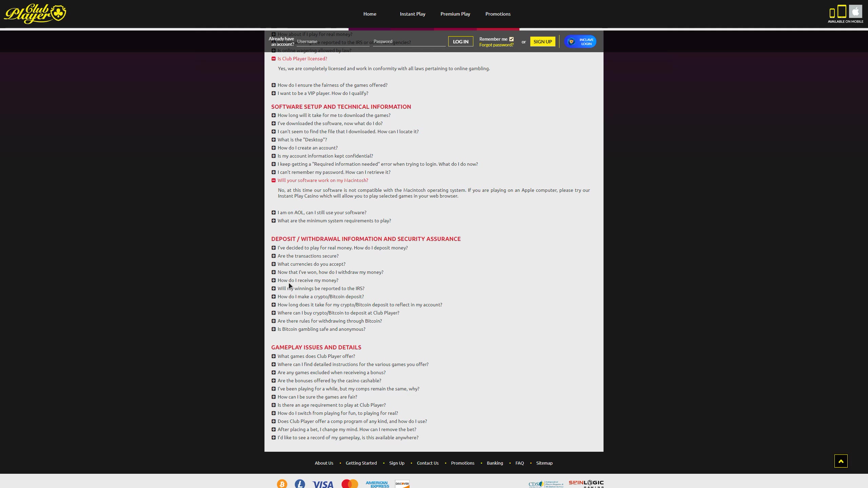Image resolution: width=868 pixels, height=488 pixels.
Task: Click the Mastercard payment logo
Action: click(x=350, y=484)
